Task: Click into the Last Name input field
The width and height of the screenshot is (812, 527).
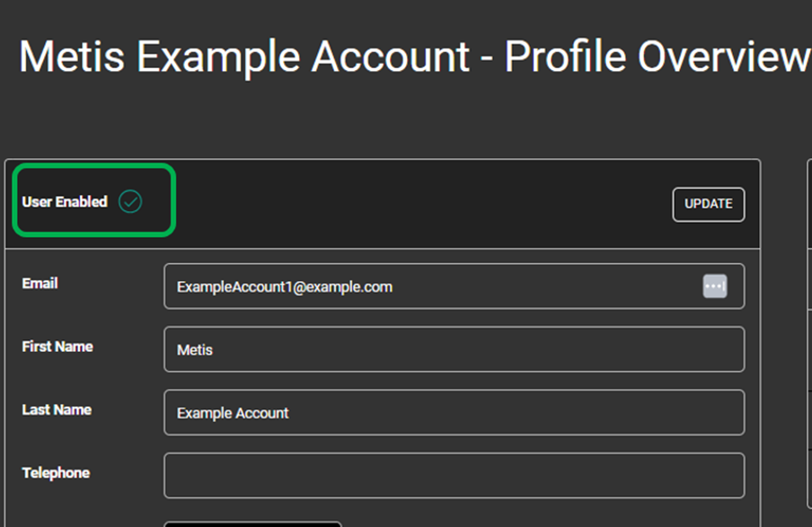Action: tap(455, 413)
